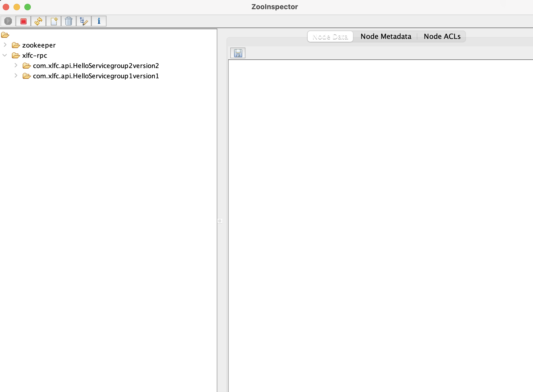Delete node with the trash icon
Viewport: 533px width, 392px height.
[x=69, y=21]
